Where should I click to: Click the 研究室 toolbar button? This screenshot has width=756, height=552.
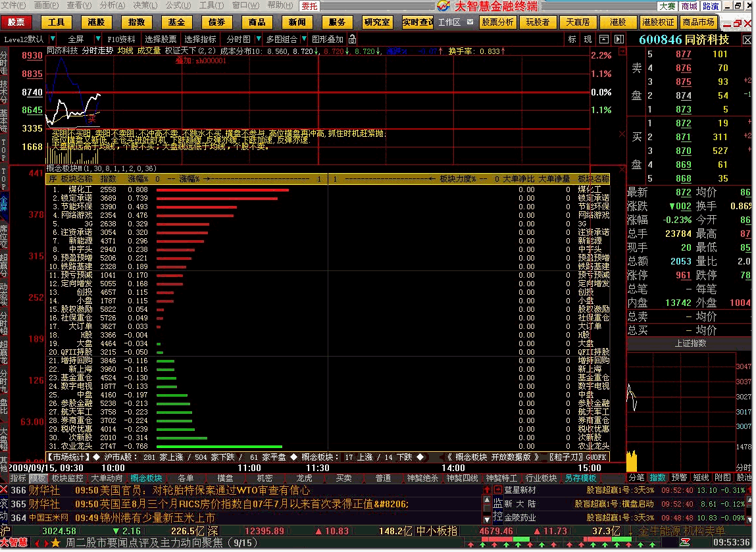pyautogui.click(x=377, y=22)
